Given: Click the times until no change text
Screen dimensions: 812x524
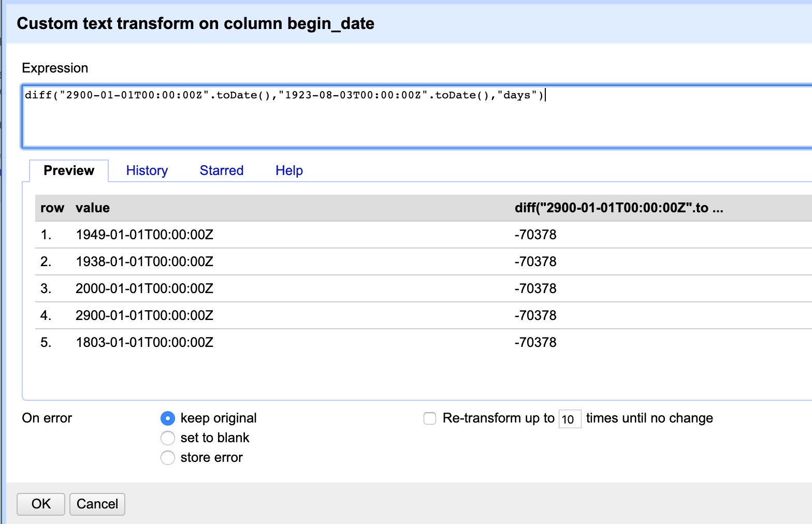Looking at the screenshot, I should point(649,418).
